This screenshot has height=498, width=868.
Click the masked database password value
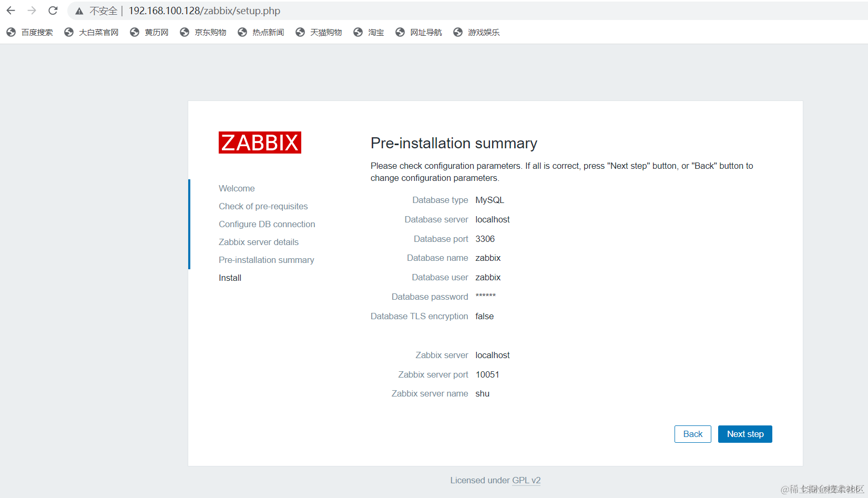point(486,296)
